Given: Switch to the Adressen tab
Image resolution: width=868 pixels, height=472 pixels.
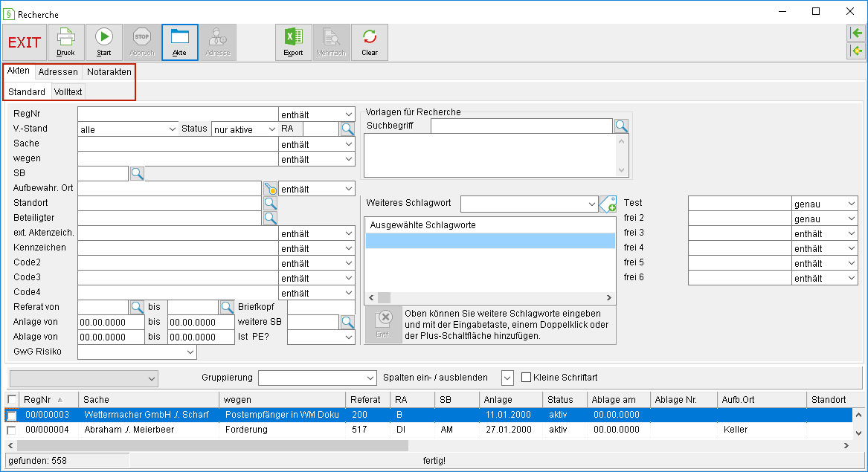Looking at the screenshot, I should (x=58, y=72).
